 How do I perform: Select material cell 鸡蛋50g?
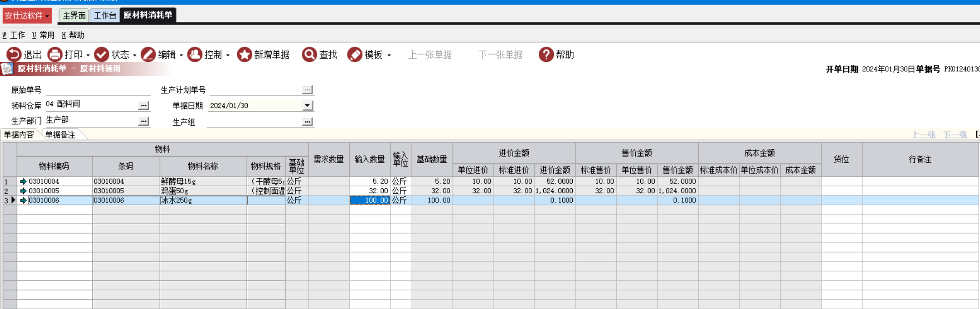point(203,191)
